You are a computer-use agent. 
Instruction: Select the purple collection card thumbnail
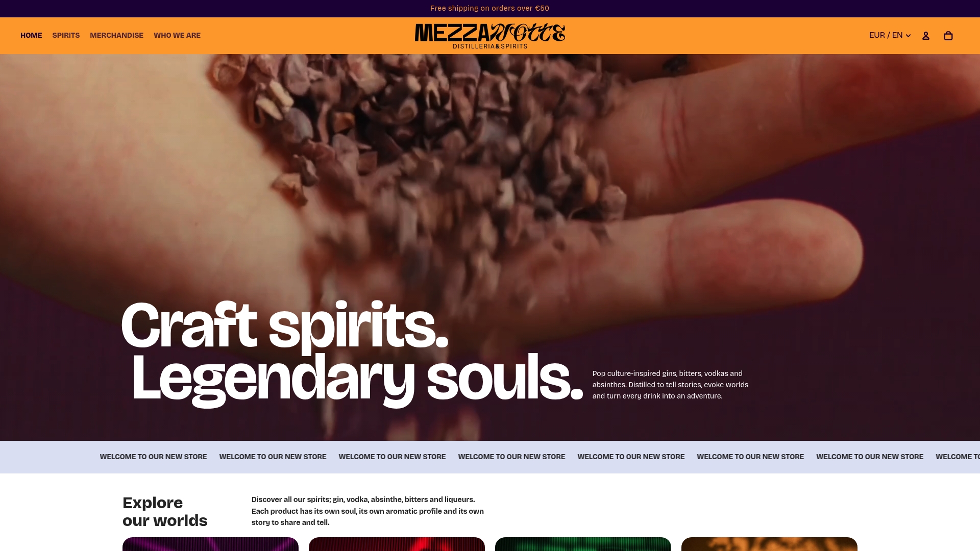click(210, 544)
